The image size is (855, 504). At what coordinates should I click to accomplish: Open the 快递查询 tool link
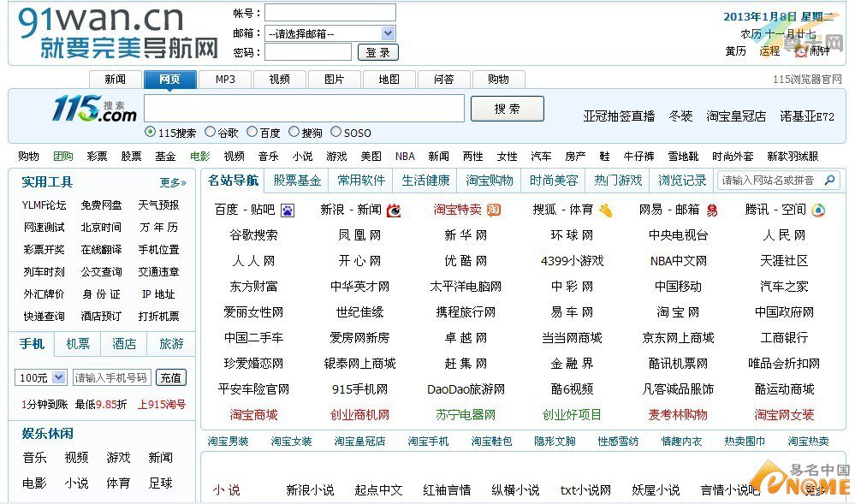tap(45, 317)
